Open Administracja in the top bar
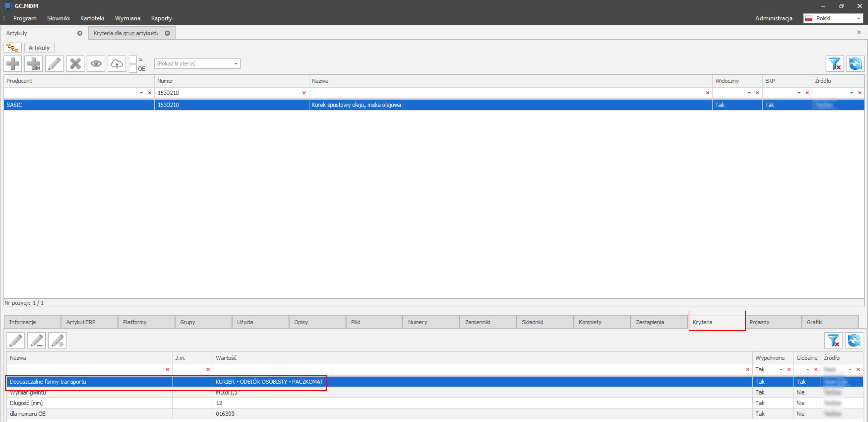868x422 pixels. (x=773, y=18)
